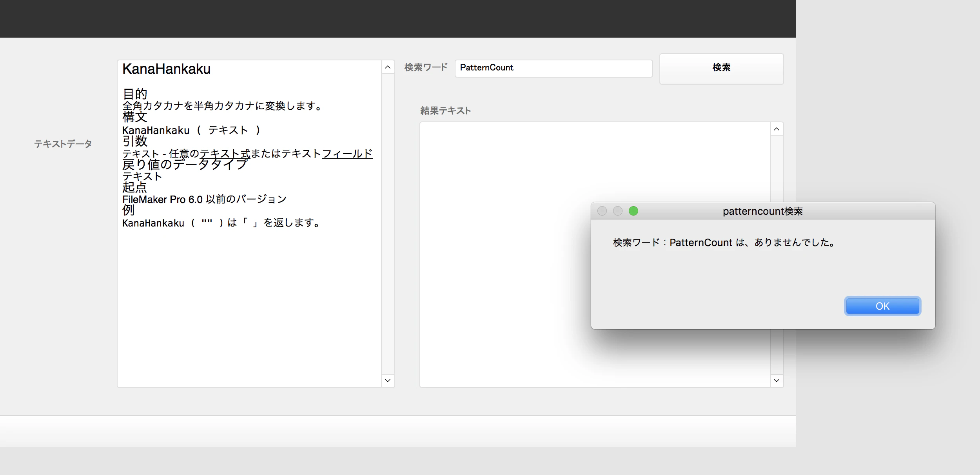Click the 目的 heading
Image resolution: width=980 pixels, height=475 pixels.
(135, 94)
